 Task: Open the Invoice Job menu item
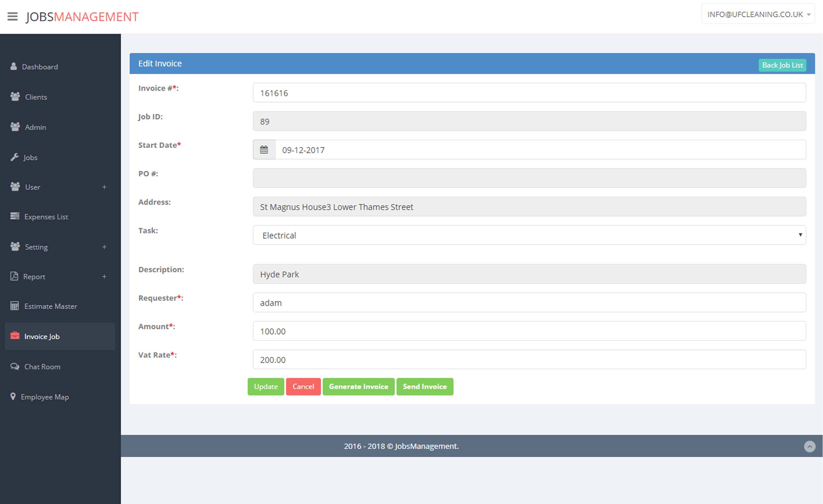(42, 336)
